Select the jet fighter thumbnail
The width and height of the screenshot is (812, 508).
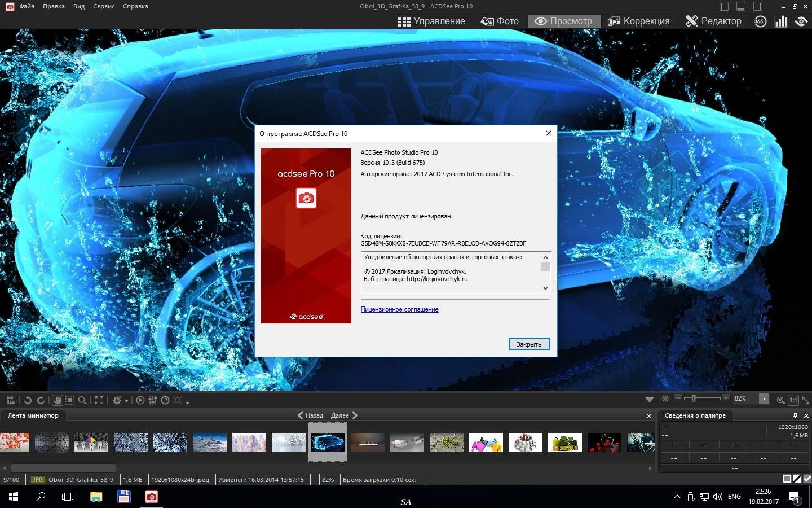[210, 443]
